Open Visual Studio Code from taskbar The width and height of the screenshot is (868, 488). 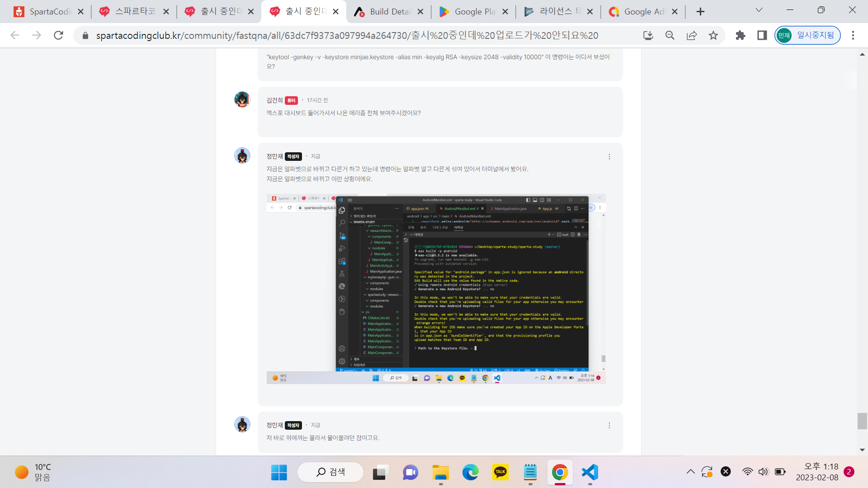click(x=590, y=473)
